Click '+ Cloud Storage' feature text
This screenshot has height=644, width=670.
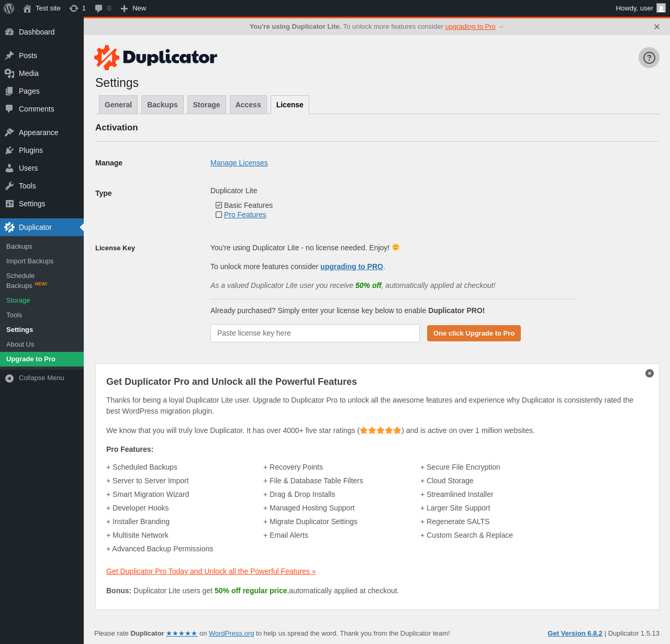[x=446, y=481]
